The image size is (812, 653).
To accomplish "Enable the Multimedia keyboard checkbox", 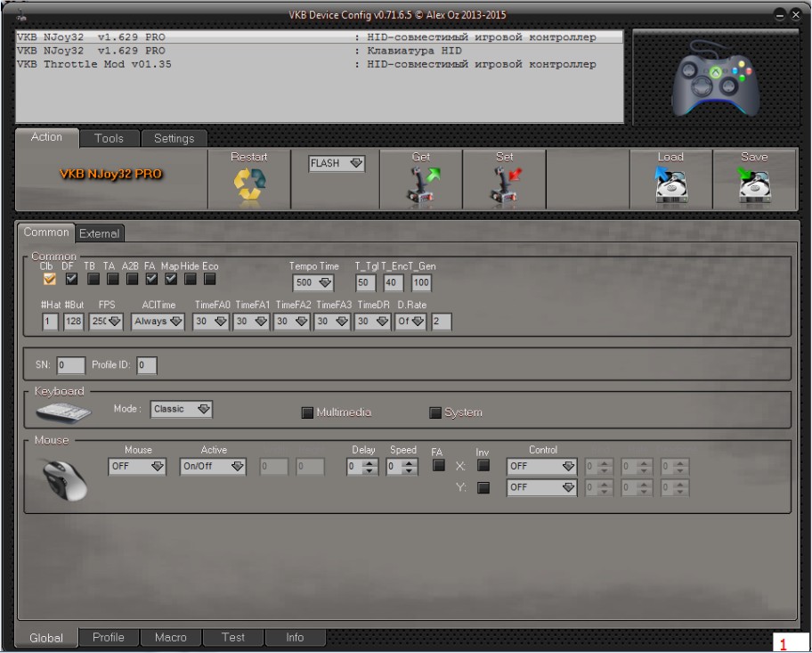I will 307,412.
